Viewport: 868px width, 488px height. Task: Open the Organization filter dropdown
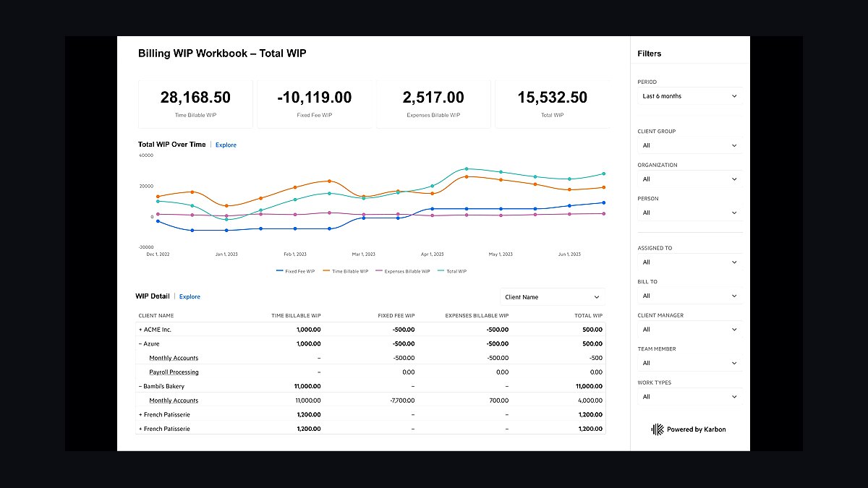coord(690,179)
